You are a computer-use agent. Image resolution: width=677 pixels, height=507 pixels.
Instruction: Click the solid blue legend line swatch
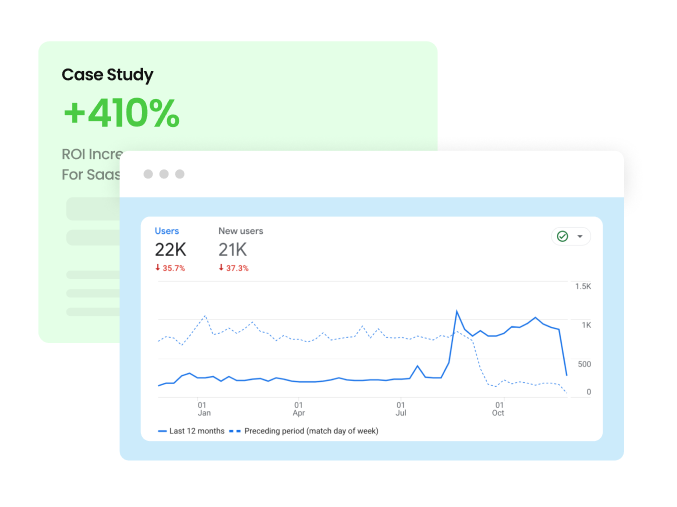163,431
